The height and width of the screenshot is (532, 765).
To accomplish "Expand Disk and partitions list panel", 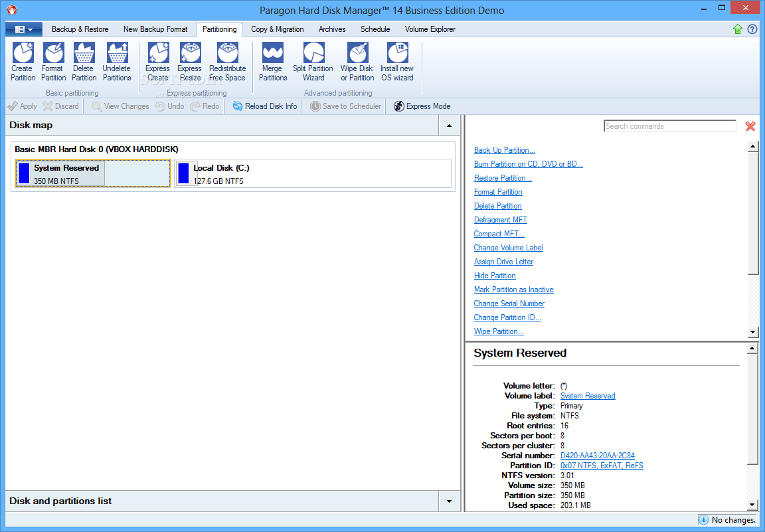I will tap(449, 501).
